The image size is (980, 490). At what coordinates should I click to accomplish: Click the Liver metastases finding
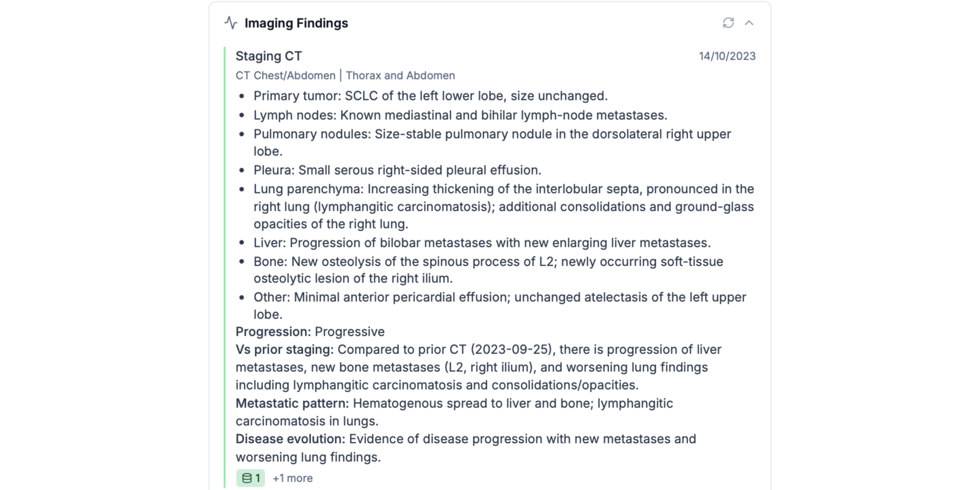click(482, 243)
